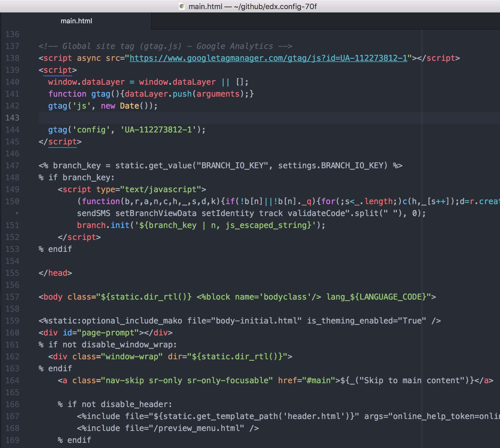500x448 pixels.
Task: Click line number 143 in the gutter
Action: (12, 118)
